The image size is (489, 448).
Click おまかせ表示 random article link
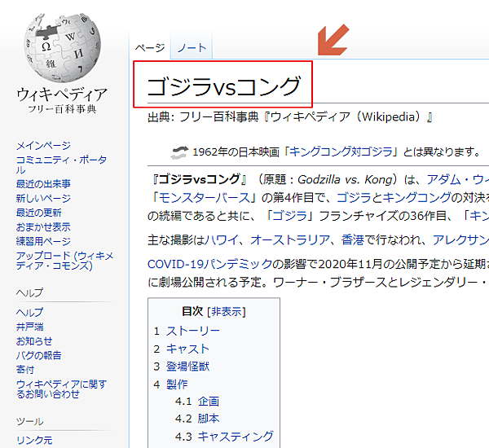pos(43,227)
